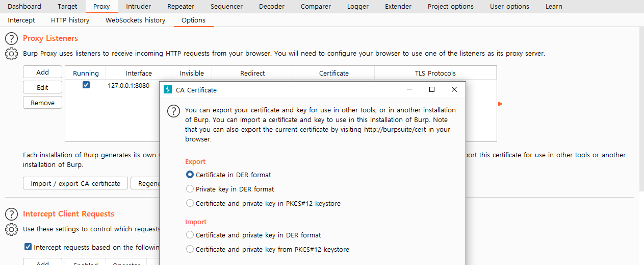Open Intercept Client Requests help icon
The image size is (644, 265).
(x=11, y=214)
